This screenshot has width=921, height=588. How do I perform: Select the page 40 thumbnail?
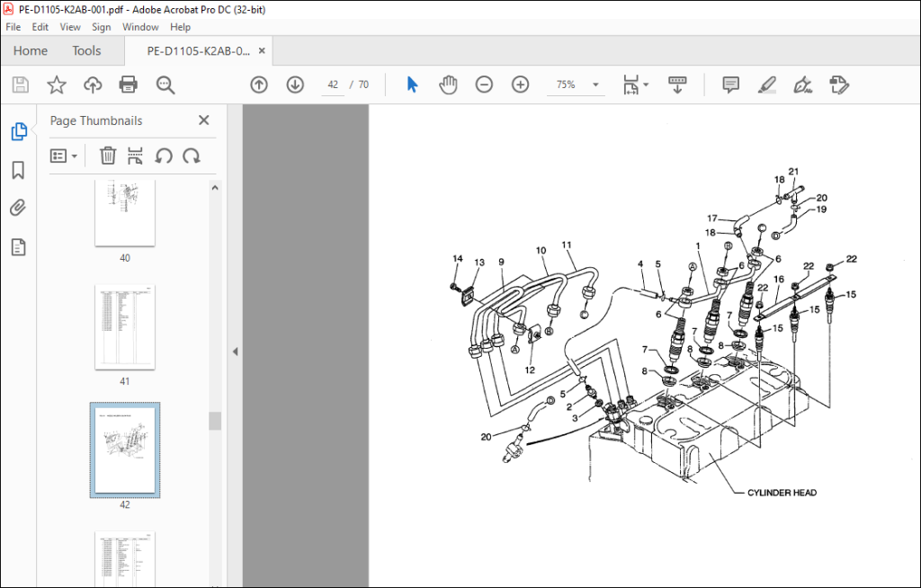[125, 213]
